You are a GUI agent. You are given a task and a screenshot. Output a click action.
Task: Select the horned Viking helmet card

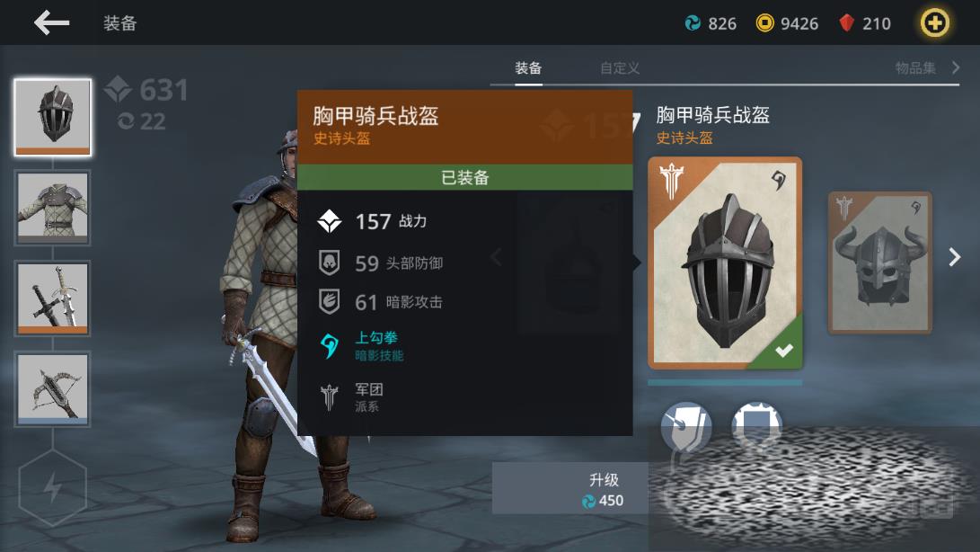tap(880, 263)
